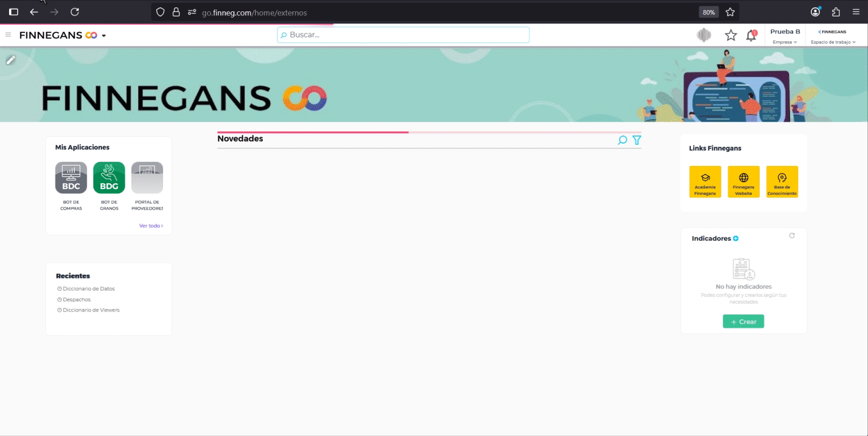Open the hamburger menu beside Finnegans logo
868x436 pixels.
click(8, 35)
